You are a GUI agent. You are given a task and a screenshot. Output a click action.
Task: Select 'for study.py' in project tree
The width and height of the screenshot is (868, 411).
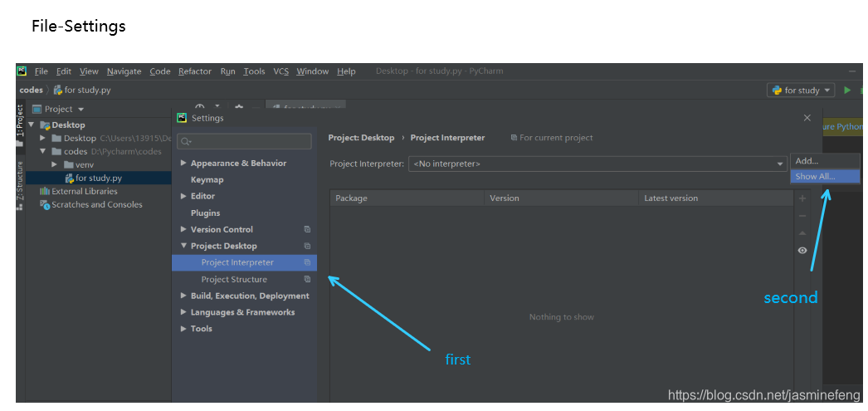coord(99,178)
